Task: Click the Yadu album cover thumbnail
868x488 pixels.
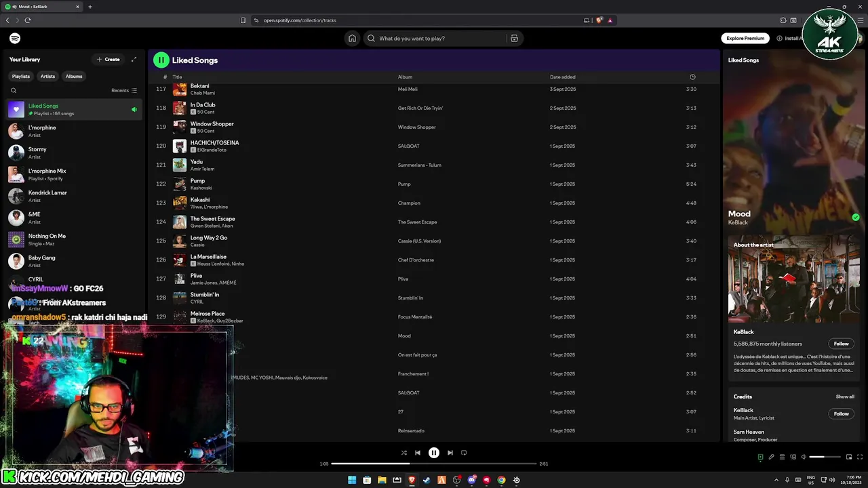Action: [180, 165]
